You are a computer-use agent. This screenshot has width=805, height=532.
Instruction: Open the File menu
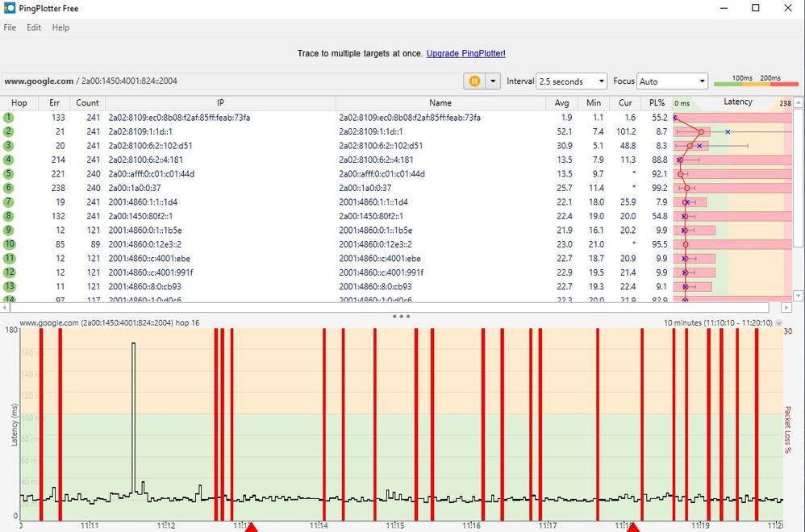[x=10, y=27]
